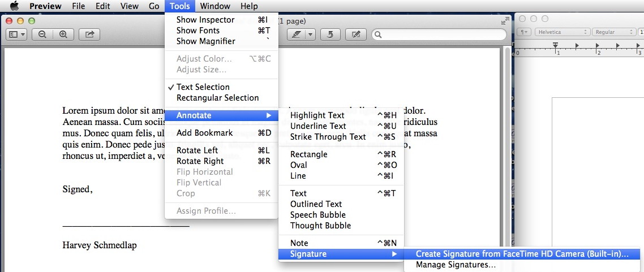The image size is (644, 272).
Task: Open the Apple menu
Action: tap(14, 6)
